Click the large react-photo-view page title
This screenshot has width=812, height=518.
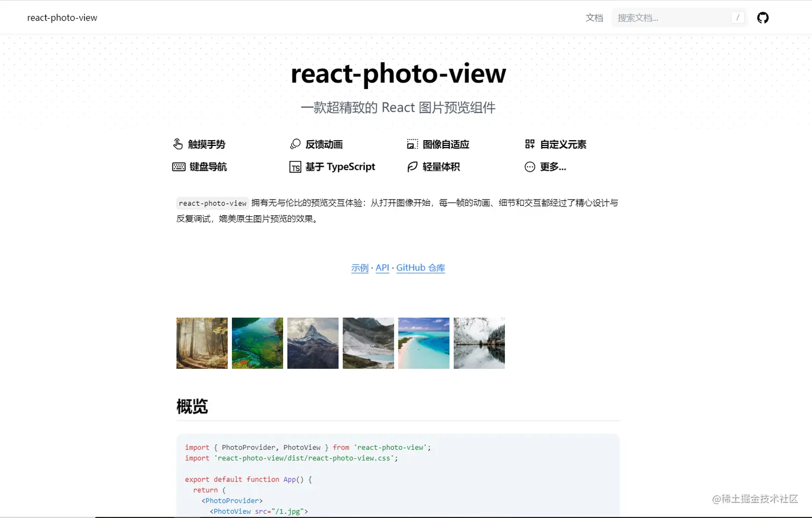pyautogui.click(x=398, y=74)
